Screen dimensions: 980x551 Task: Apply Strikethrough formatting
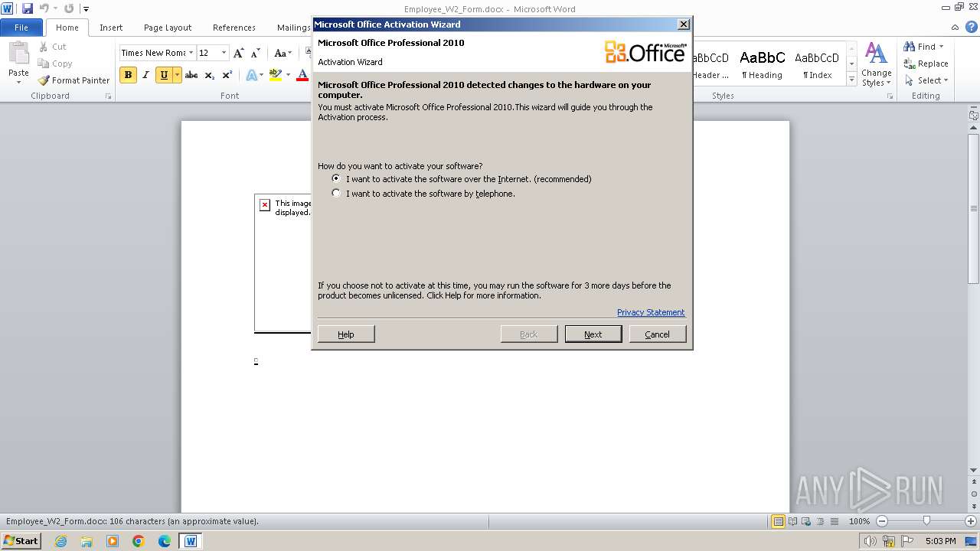pyautogui.click(x=191, y=75)
